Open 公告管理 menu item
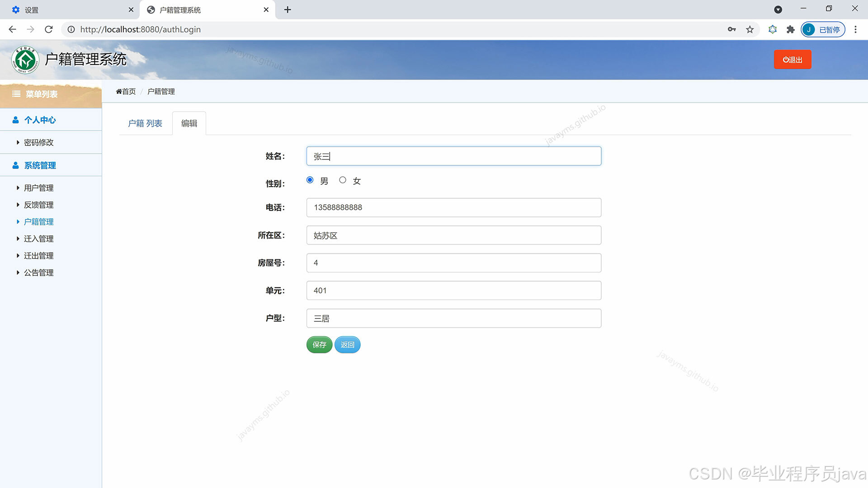 (39, 273)
